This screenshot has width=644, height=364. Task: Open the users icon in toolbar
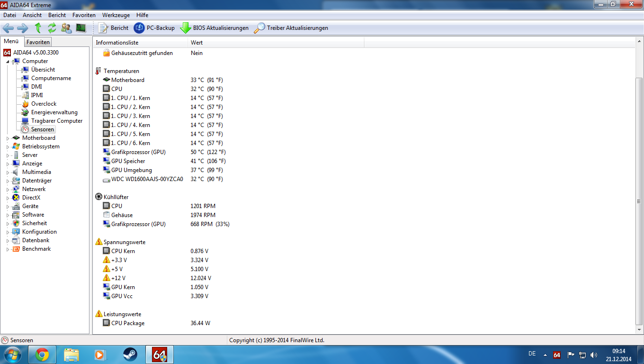(x=66, y=28)
